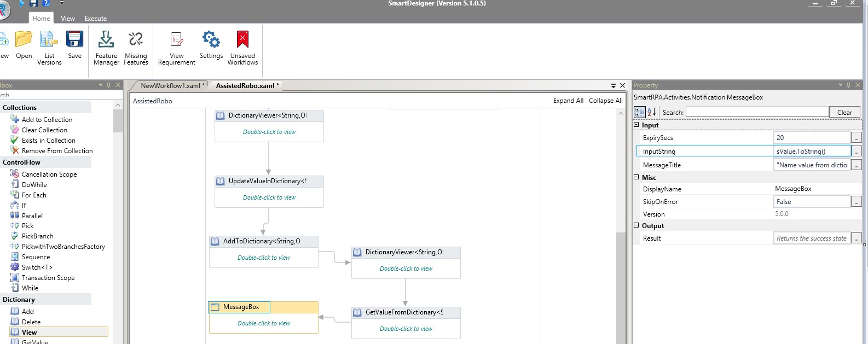Collapse the Misc property category
The height and width of the screenshot is (344, 868).
(x=636, y=177)
